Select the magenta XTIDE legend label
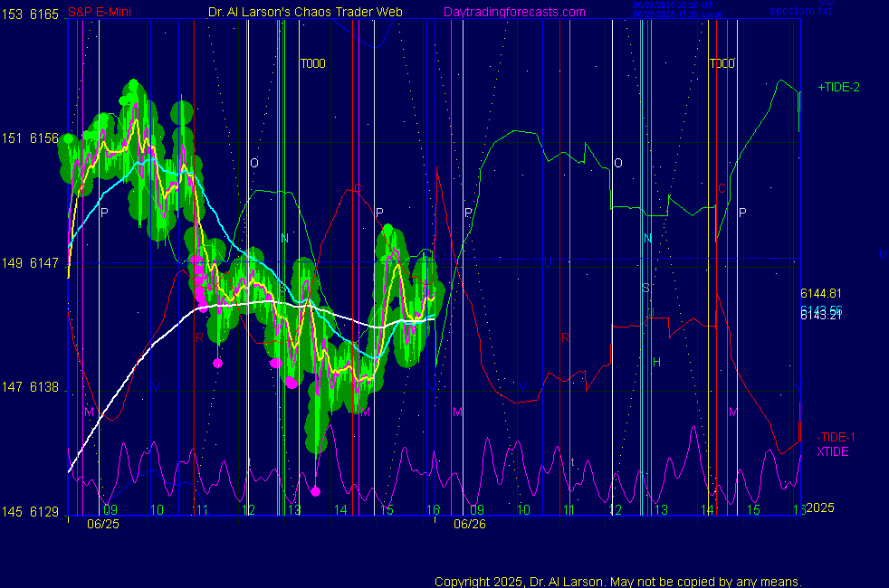Screen dimensions: 889x588 coord(832,451)
